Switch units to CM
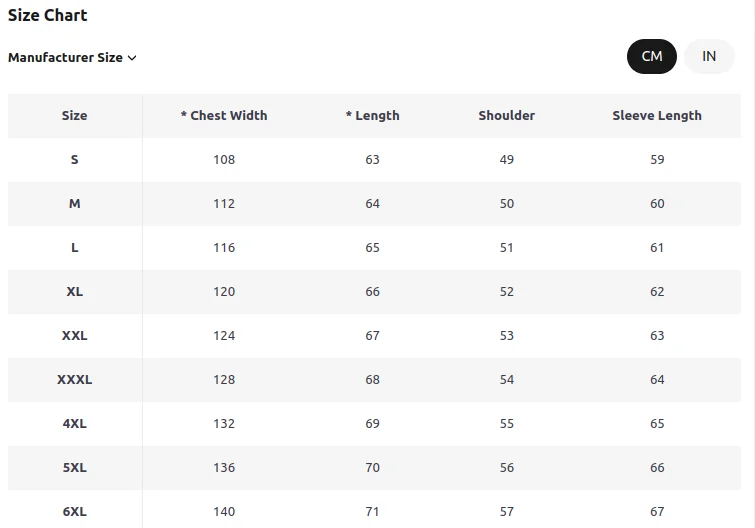 pyautogui.click(x=651, y=56)
